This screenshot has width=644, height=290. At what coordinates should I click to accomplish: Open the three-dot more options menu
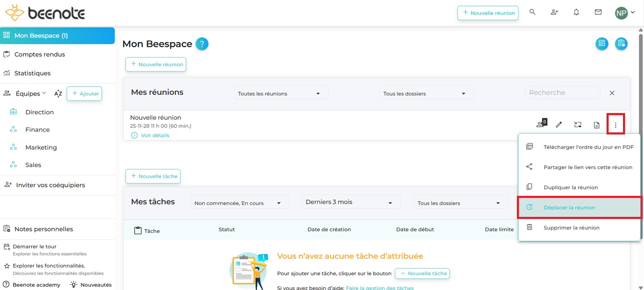[x=615, y=125]
